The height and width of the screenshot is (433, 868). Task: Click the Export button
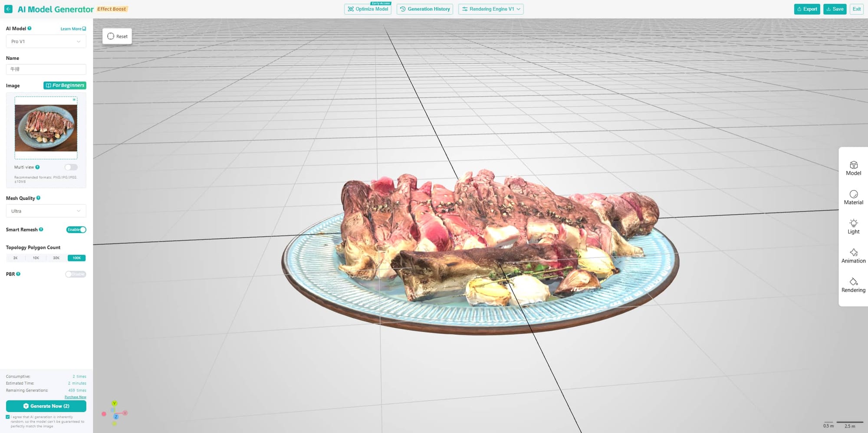[x=807, y=9]
